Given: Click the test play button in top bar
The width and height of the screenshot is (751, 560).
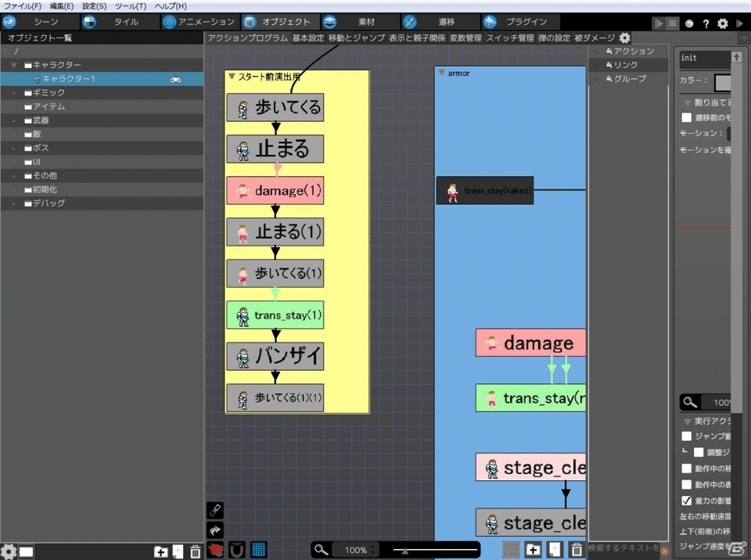Looking at the screenshot, I should [659, 23].
